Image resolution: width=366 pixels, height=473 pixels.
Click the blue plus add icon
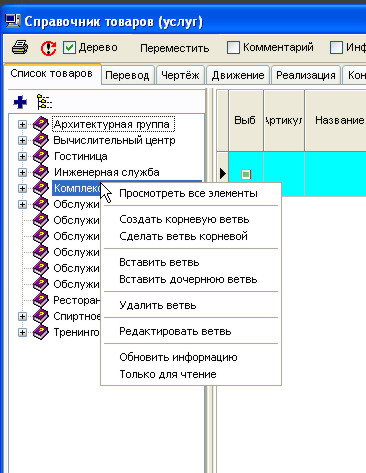coord(20,102)
